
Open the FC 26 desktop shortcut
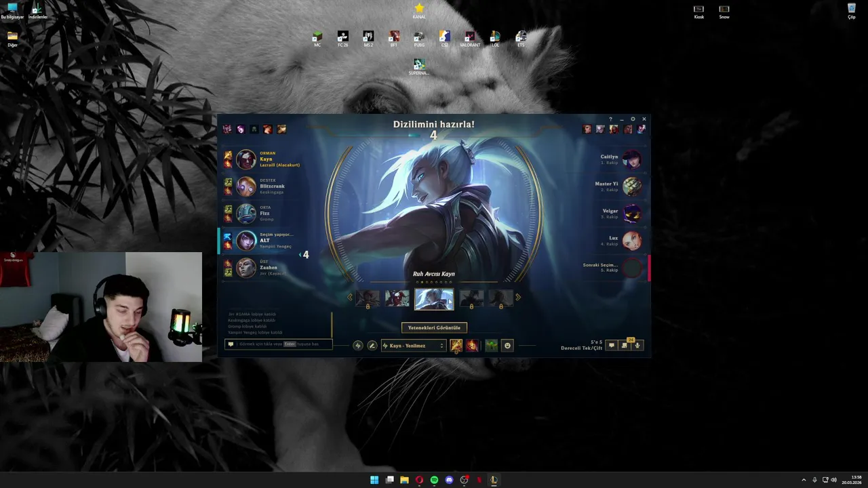[x=342, y=39]
